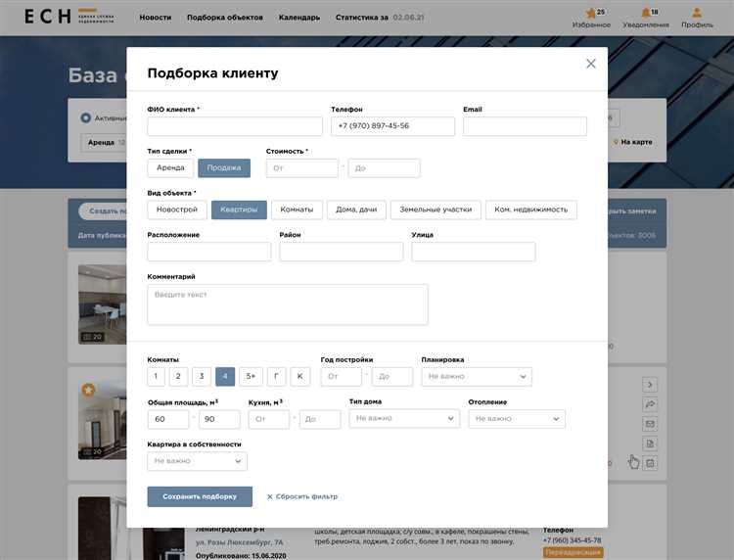Expand Квартира в собственности dropdown
734x560 pixels.
pyautogui.click(x=197, y=460)
